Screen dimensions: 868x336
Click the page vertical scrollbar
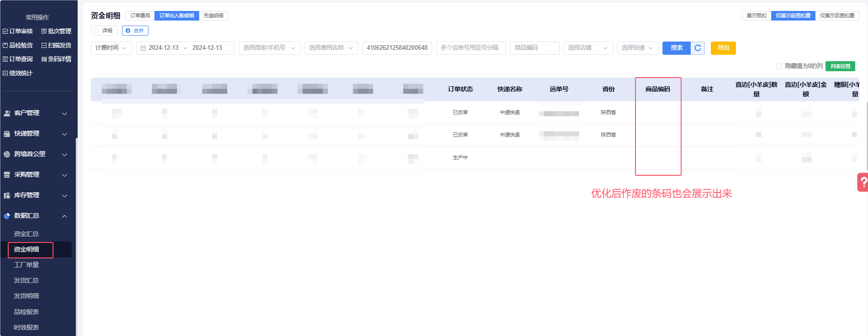point(866,137)
